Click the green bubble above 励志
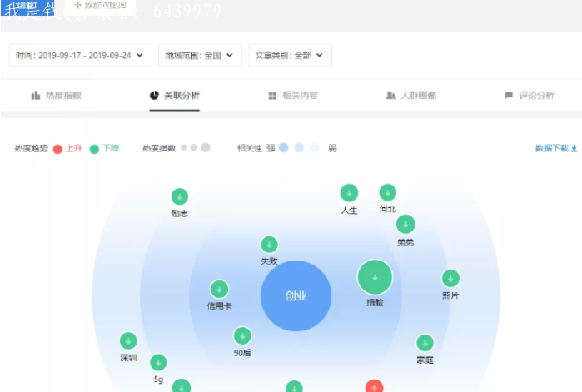The height and width of the screenshot is (392, 582). (x=180, y=196)
